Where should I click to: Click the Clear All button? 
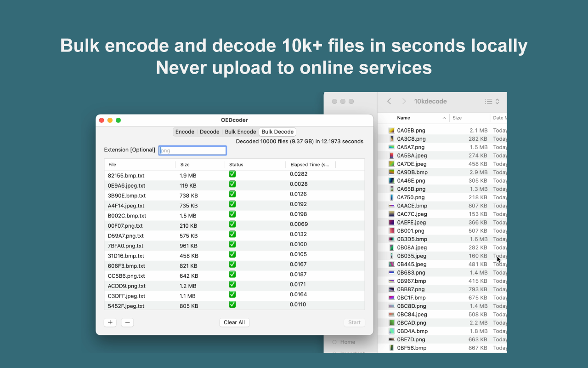(x=234, y=322)
